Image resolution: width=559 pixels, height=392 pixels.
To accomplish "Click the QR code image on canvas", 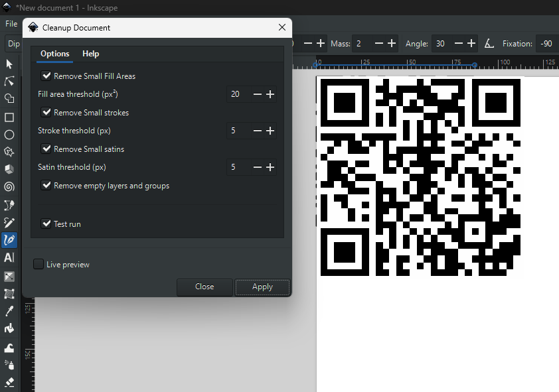I will [x=420, y=177].
